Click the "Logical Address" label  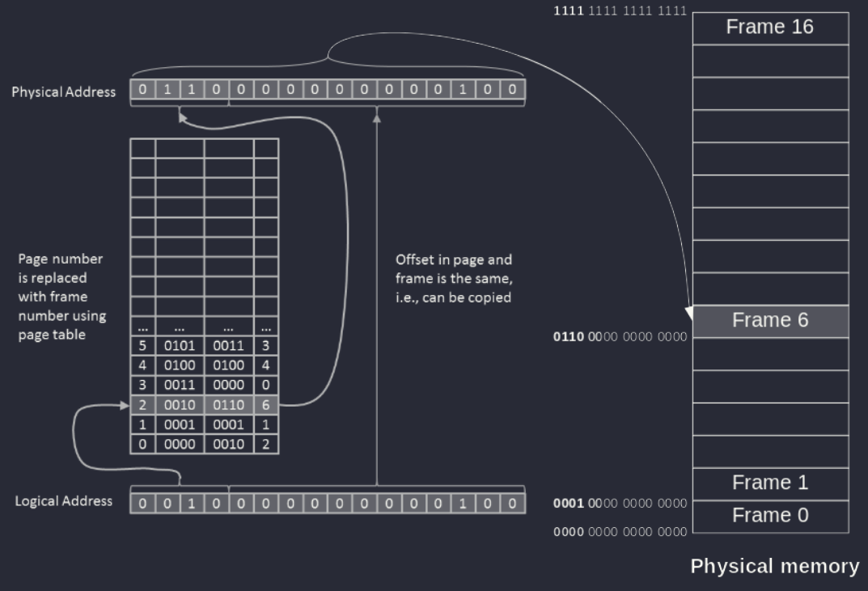(x=63, y=502)
